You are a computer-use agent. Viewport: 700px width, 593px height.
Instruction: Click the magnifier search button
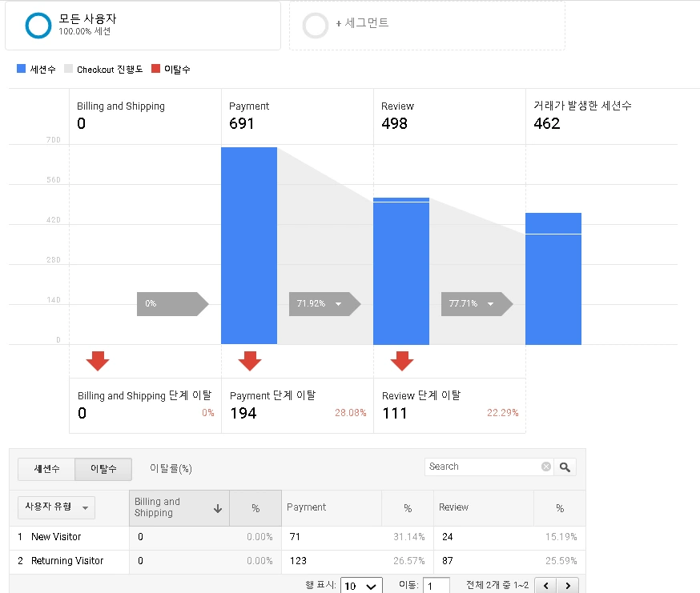(x=565, y=467)
